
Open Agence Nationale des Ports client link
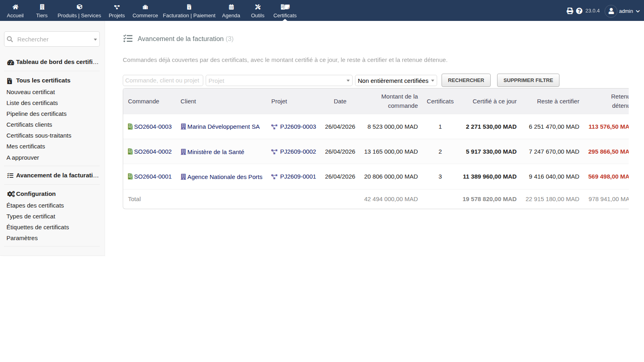225,177
